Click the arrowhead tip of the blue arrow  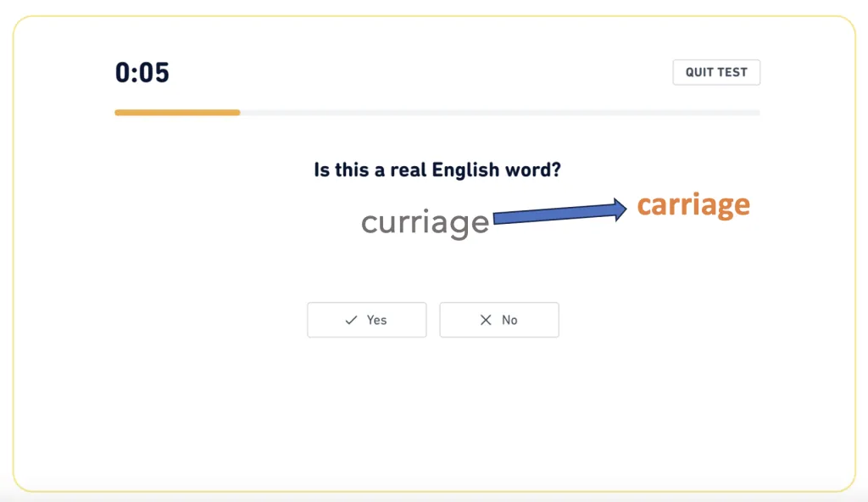click(x=623, y=209)
